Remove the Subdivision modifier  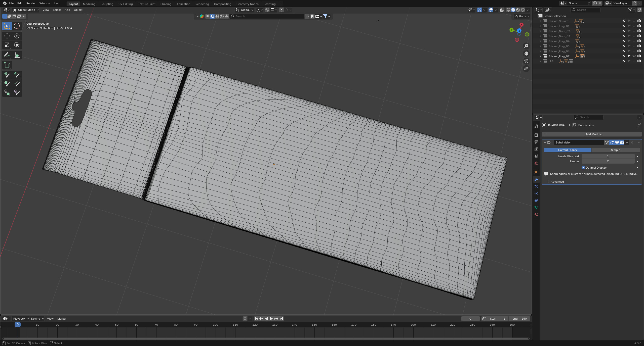coord(632,142)
